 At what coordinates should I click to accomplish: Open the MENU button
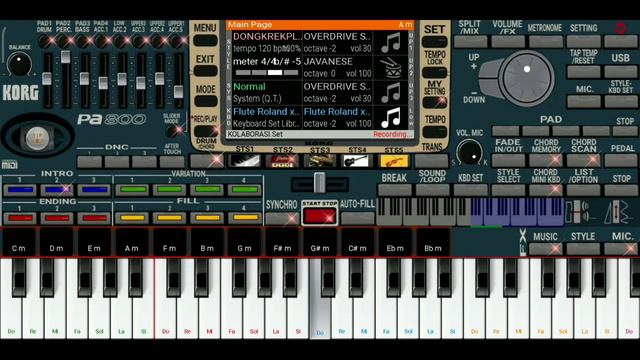pyautogui.click(x=205, y=40)
